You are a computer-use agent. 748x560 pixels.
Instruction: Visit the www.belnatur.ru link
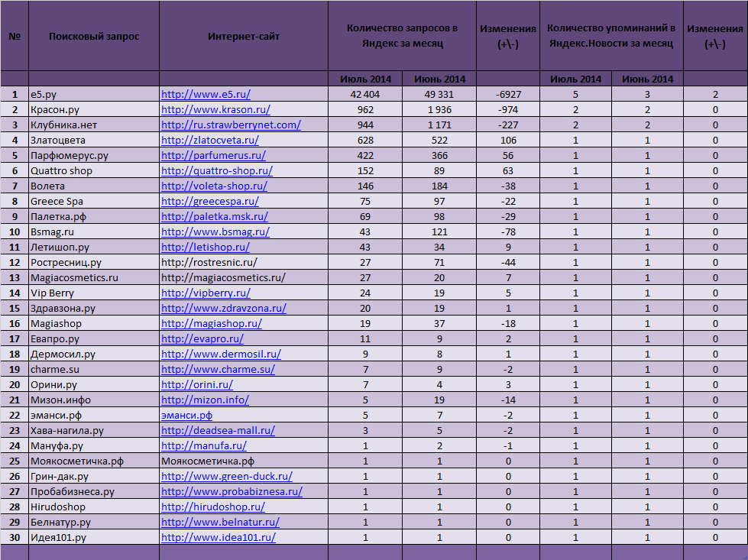[220, 522]
